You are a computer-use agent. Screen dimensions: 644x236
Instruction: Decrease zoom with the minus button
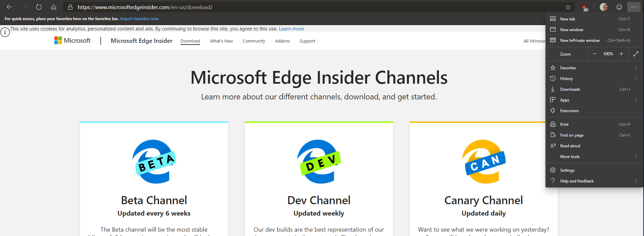tap(594, 54)
